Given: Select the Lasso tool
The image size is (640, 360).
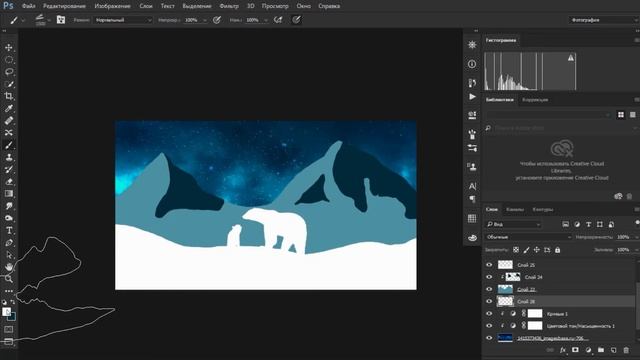Looking at the screenshot, I should 9,72.
